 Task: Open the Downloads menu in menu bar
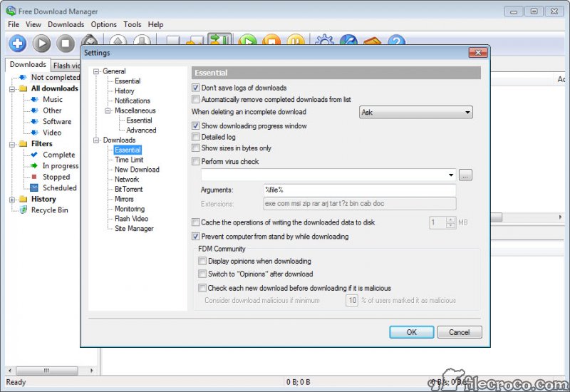66,24
